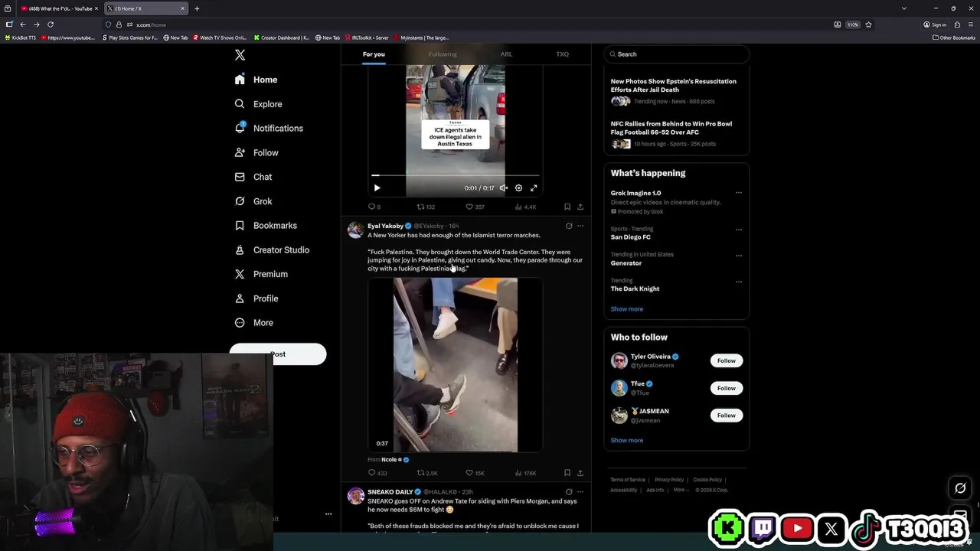Click the X logo in the sidebar
980x551 pixels.
point(240,55)
